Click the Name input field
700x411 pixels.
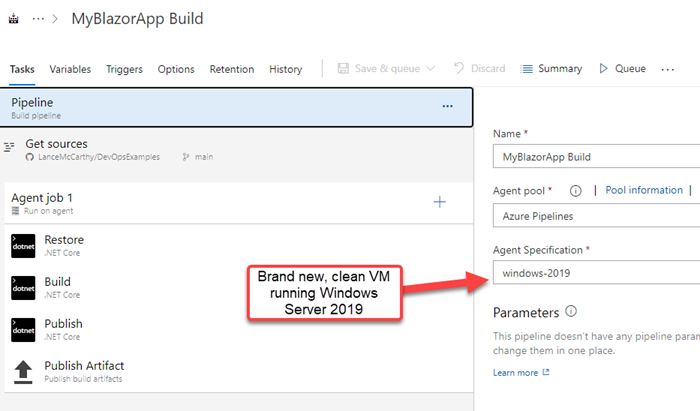tap(595, 156)
